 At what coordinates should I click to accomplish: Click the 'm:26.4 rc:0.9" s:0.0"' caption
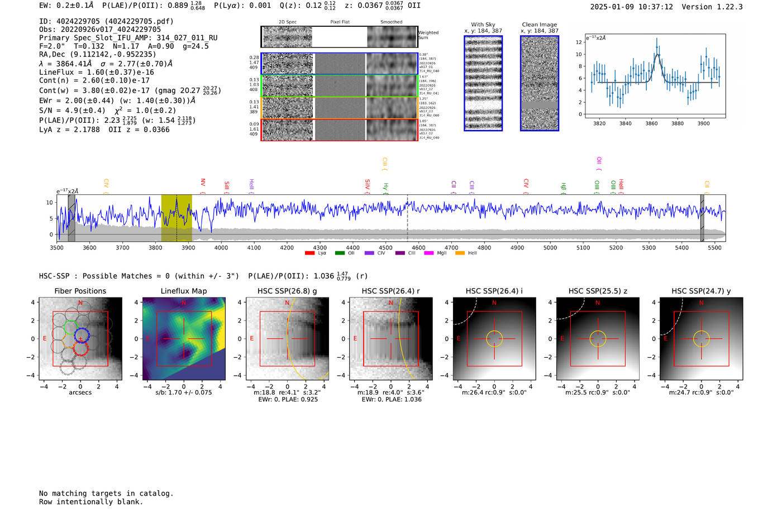[494, 392]
